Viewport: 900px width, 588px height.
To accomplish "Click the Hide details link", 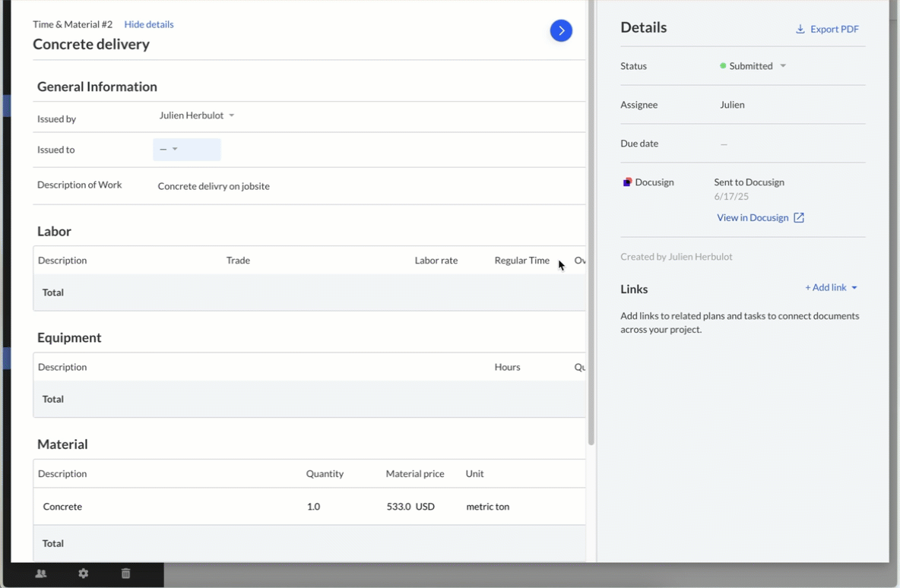I will [x=149, y=24].
